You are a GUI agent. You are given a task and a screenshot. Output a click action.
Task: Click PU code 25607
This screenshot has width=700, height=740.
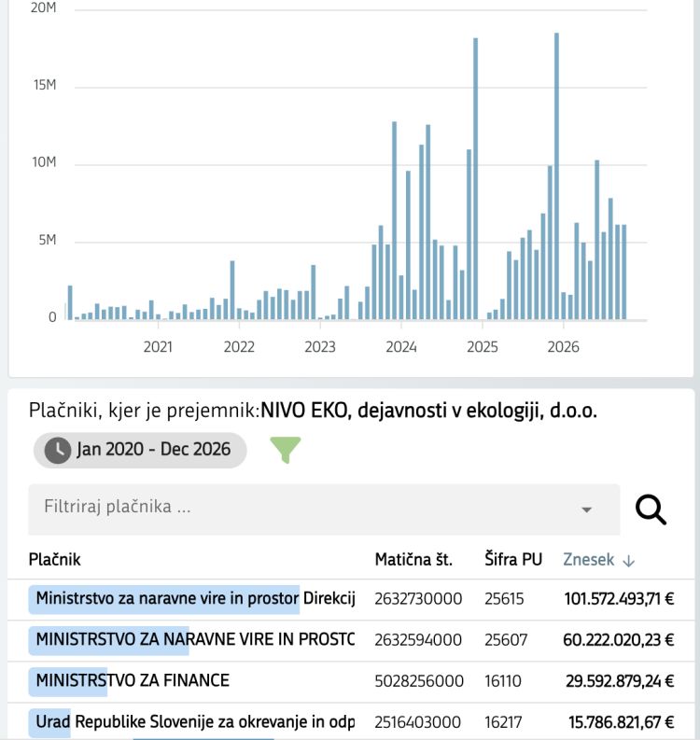[x=506, y=640]
